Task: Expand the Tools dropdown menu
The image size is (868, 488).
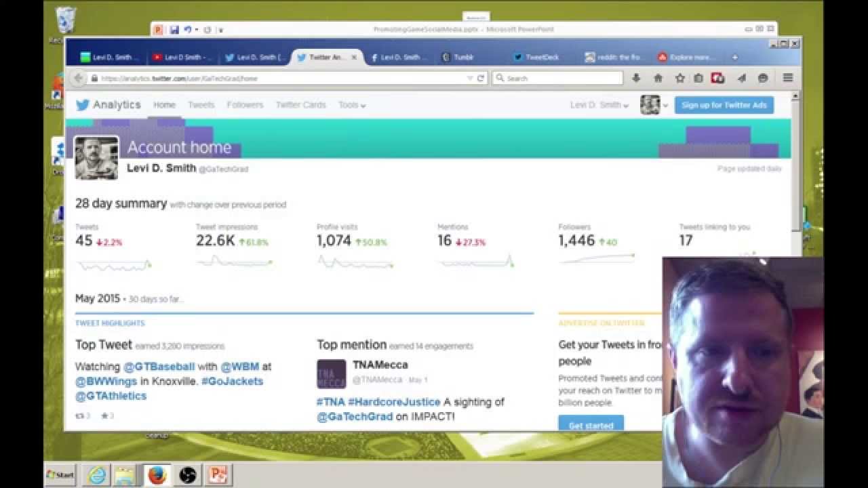Action: [x=352, y=105]
